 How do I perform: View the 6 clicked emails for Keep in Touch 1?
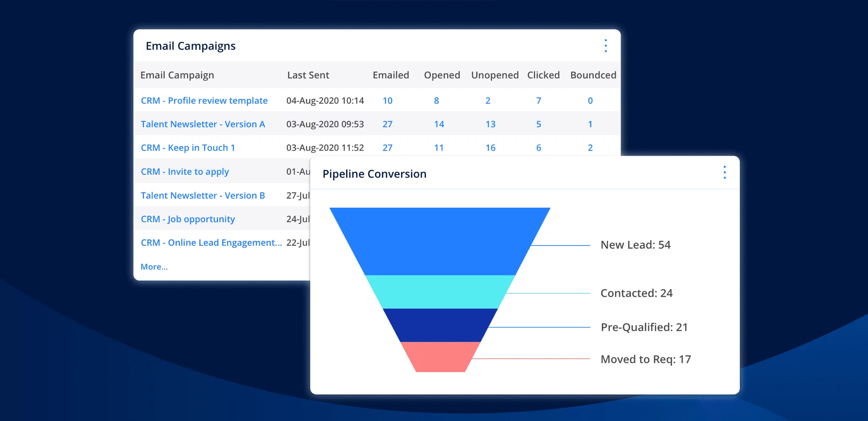538,147
